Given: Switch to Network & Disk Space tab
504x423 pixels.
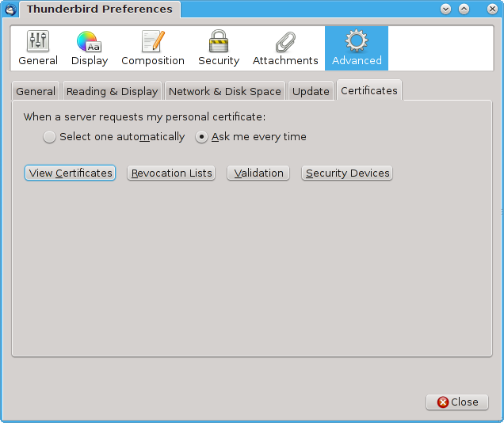Looking at the screenshot, I should pos(225,91).
